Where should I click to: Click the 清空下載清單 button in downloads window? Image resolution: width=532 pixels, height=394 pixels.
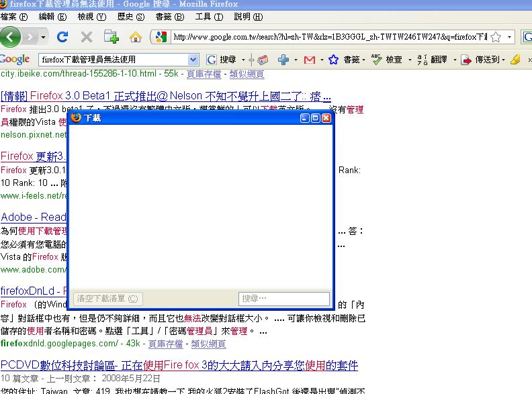click(107, 299)
